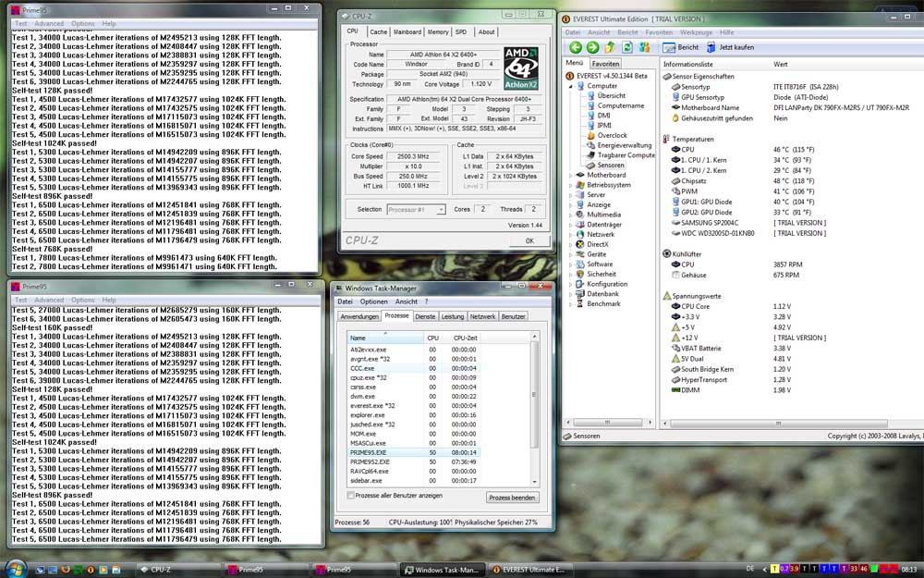Go forward with EVEREST green right arrow
The height and width of the screenshot is (578, 924).
pyautogui.click(x=593, y=48)
